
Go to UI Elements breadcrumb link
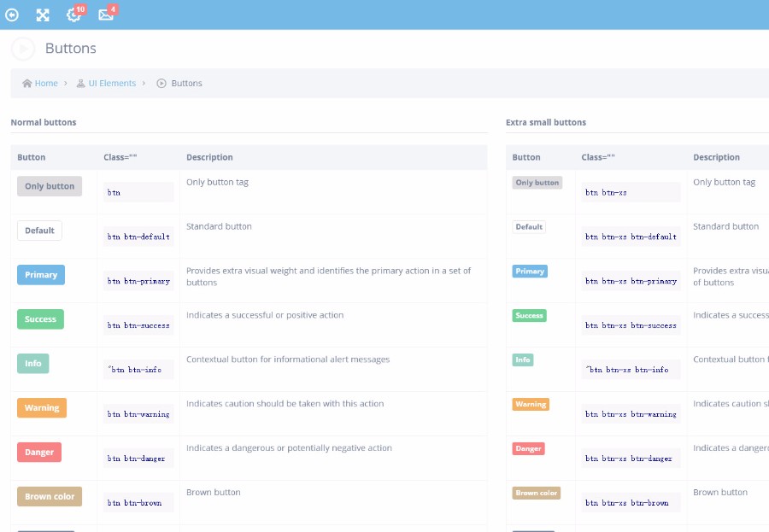coord(112,84)
